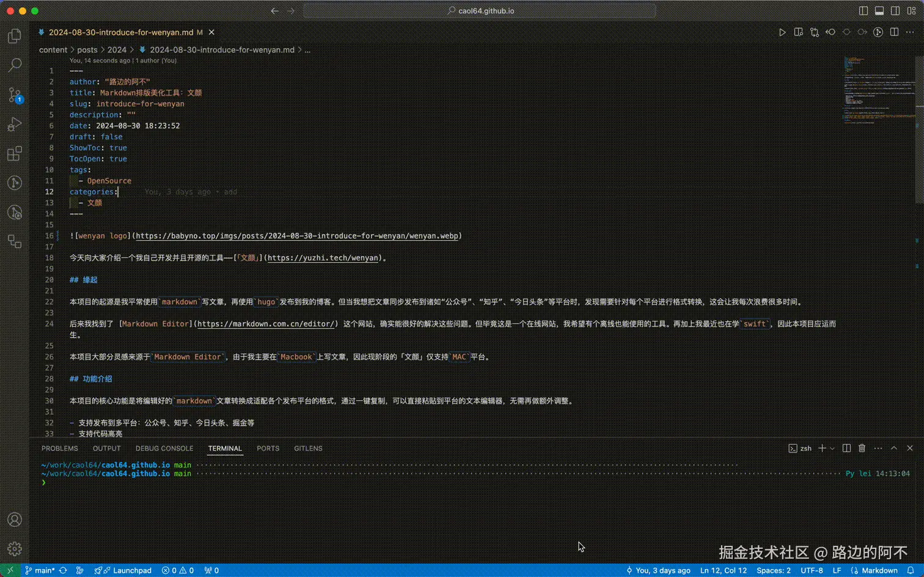
Task: Open the '2024' breadcrumb folder
Action: [x=117, y=50]
